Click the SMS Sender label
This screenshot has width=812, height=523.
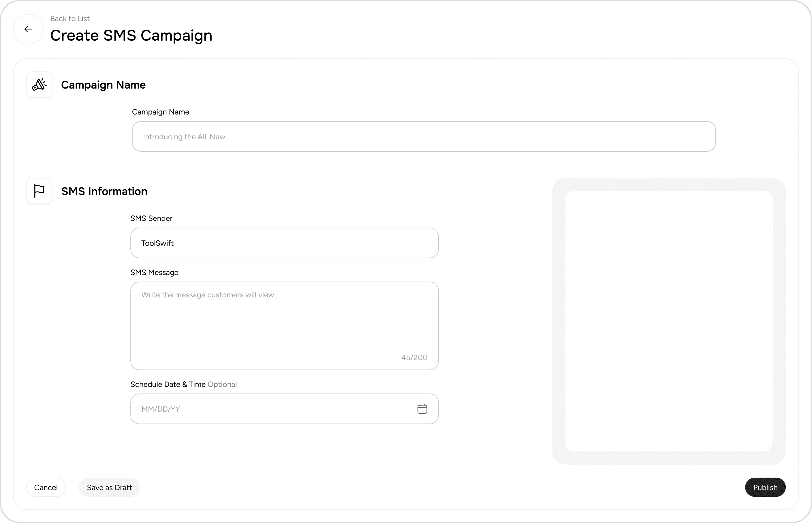pyautogui.click(x=151, y=218)
